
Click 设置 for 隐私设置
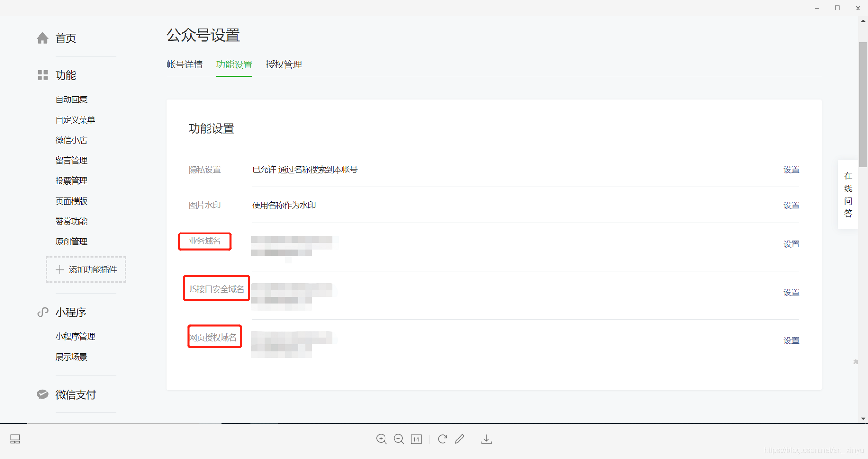(x=791, y=169)
